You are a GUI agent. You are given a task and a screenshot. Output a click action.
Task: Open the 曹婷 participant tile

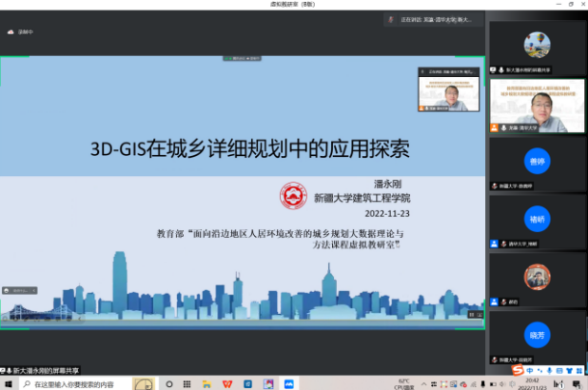click(537, 164)
